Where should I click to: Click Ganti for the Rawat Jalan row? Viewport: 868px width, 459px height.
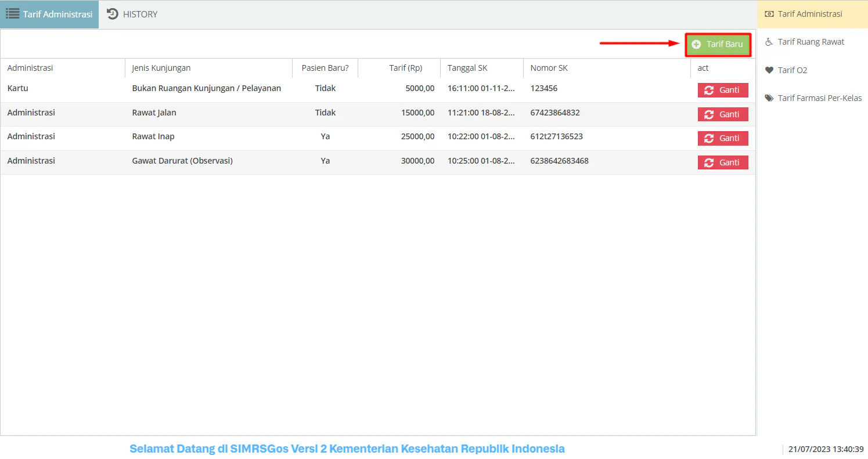tap(723, 114)
